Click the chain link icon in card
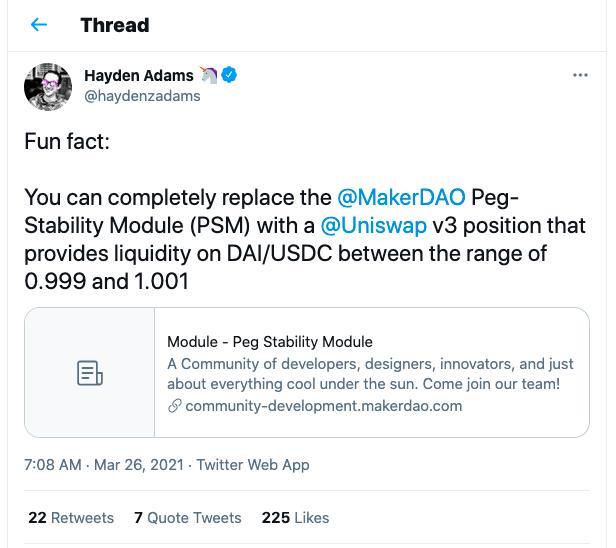The height and width of the screenshot is (548, 616). 174,406
